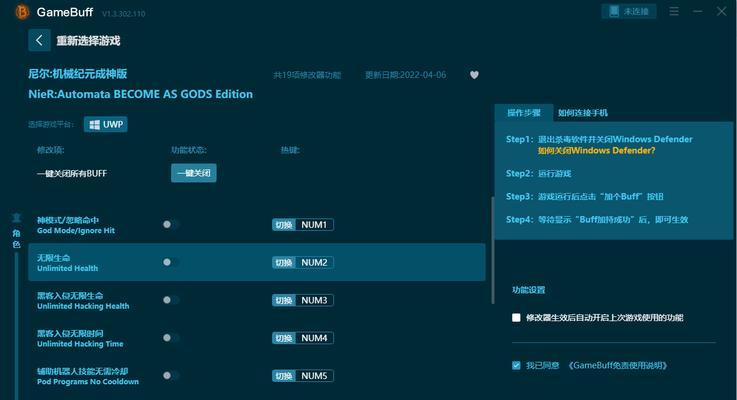Click the Pod Programs No Cooldown label
737x400 pixels.
(88, 382)
